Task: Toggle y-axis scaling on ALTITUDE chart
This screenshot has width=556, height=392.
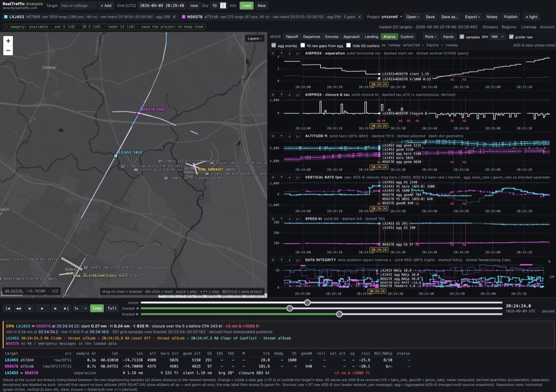Action: 298,136
